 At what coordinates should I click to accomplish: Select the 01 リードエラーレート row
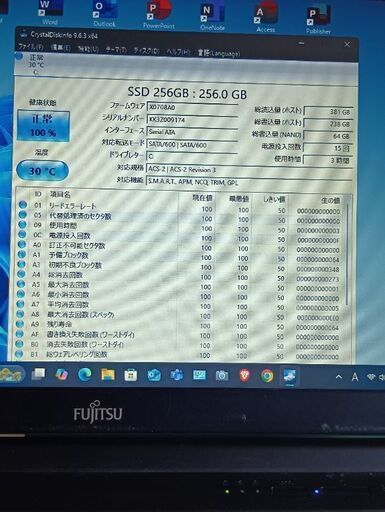(180, 208)
